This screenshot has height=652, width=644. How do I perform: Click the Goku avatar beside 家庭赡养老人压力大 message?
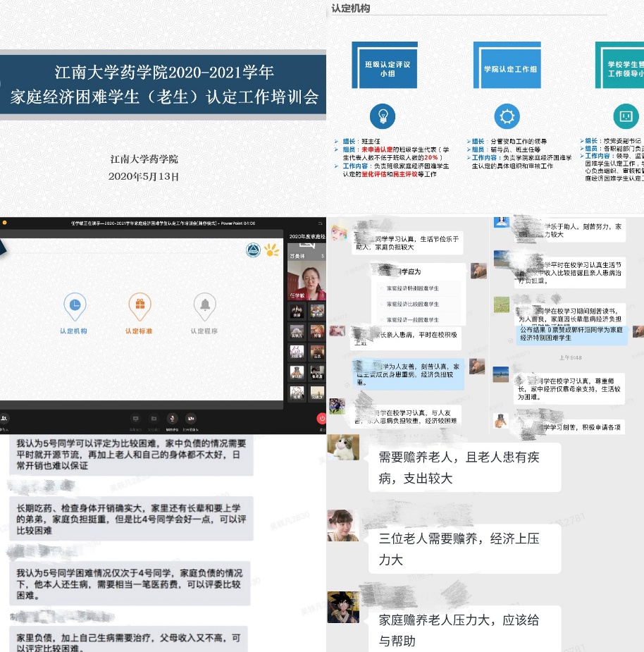tap(343, 607)
